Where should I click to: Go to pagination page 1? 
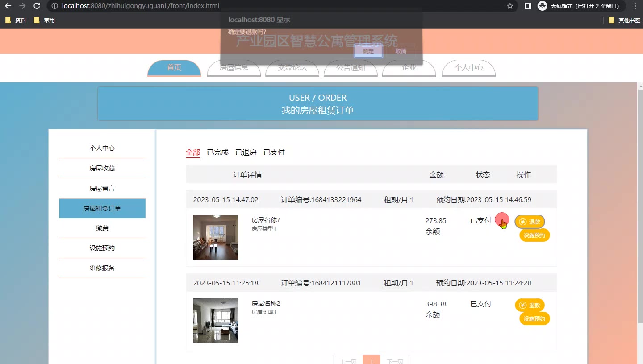(x=372, y=360)
